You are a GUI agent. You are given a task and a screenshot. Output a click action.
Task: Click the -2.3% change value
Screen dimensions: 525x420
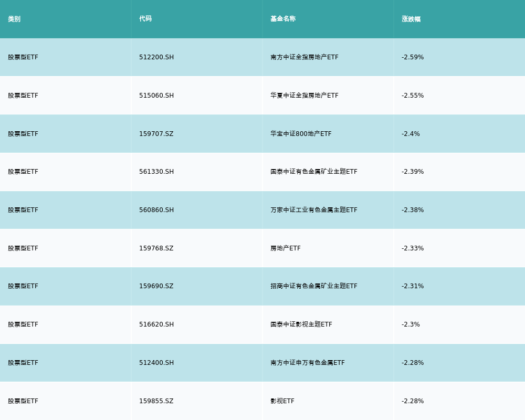tap(411, 324)
